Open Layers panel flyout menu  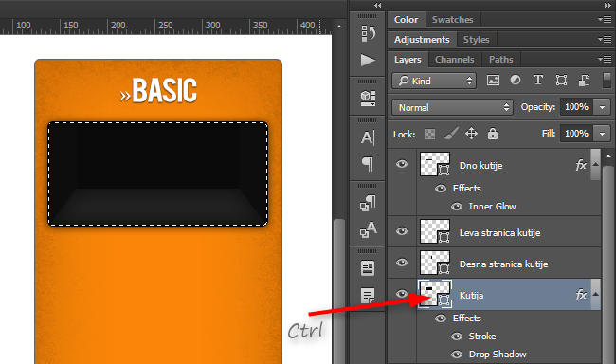605,59
